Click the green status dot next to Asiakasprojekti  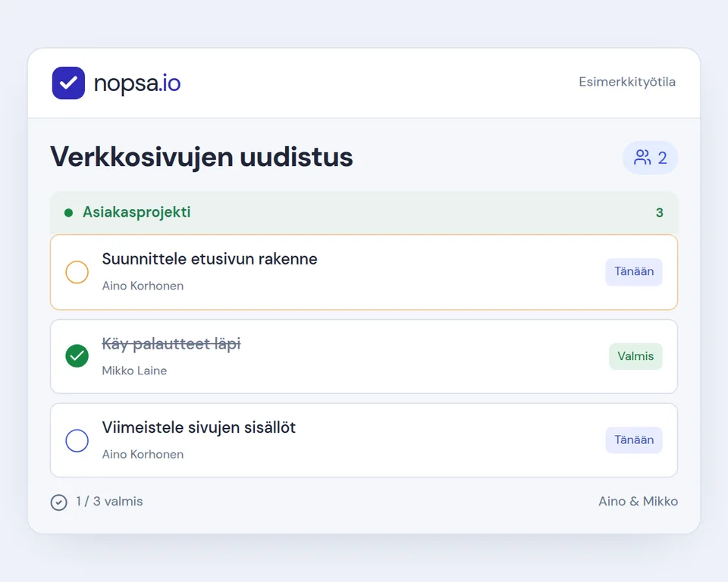tap(69, 213)
